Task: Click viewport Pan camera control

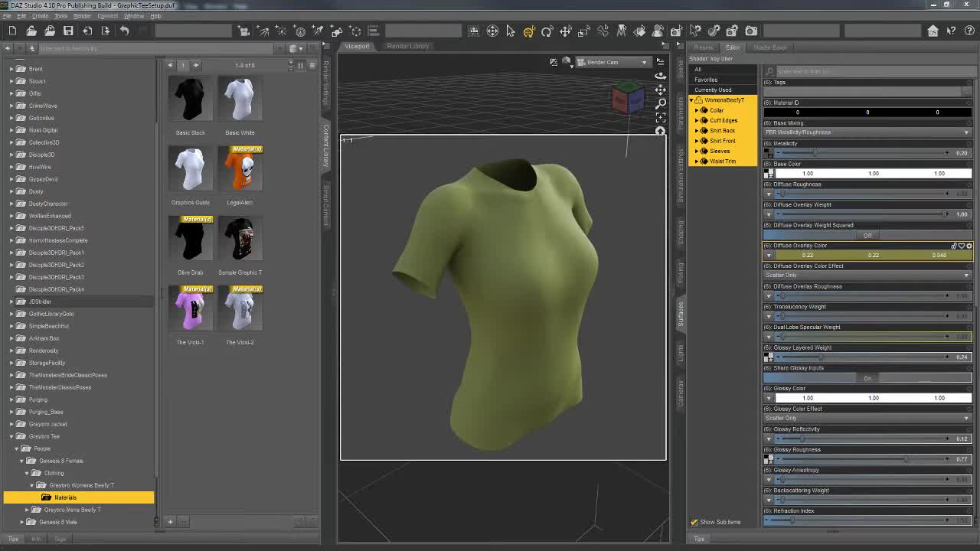Action: [x=660, y=90]
